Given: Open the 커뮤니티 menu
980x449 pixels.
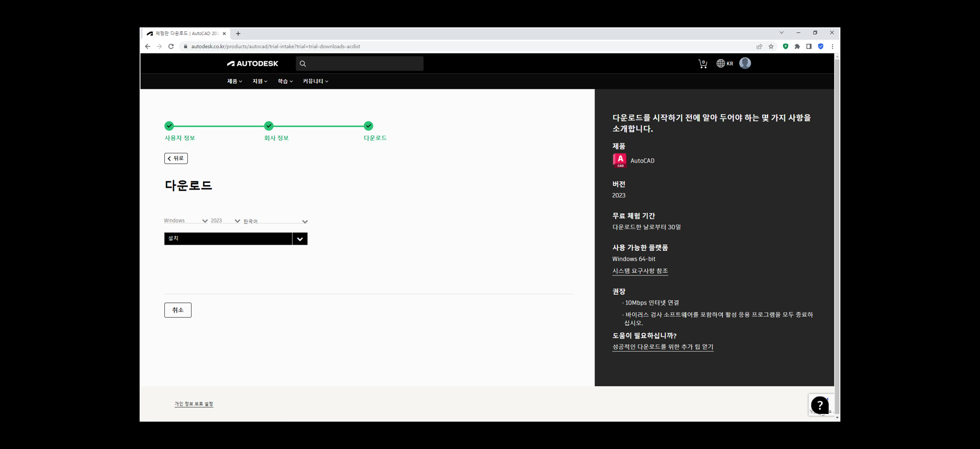Looking at the screenshot, I should click(x=315, y=81).
